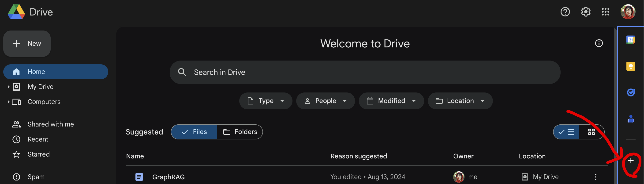The width and height of the screenshot is (644, 184).
Task: Open Google Contacts side panel
Action: 630,119
